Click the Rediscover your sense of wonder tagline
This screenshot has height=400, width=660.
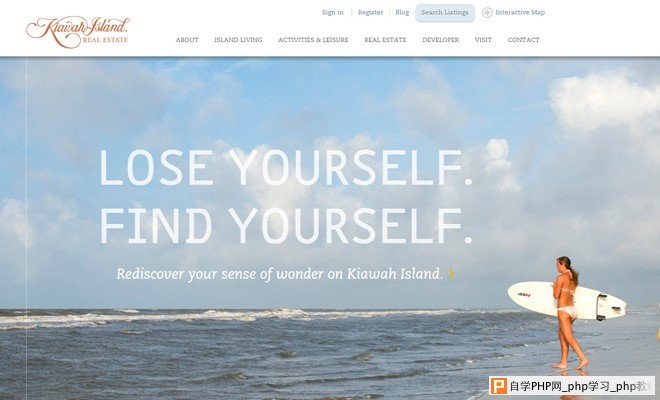coord(279,274)
